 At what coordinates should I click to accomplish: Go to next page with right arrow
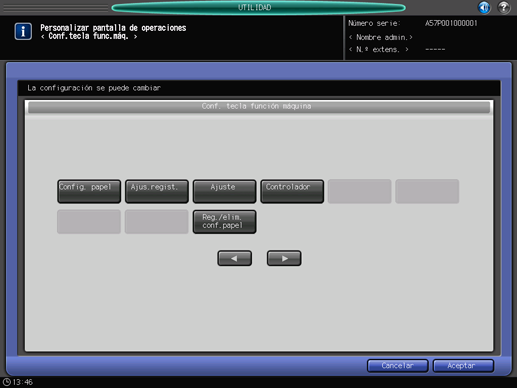tap(284, 258)
